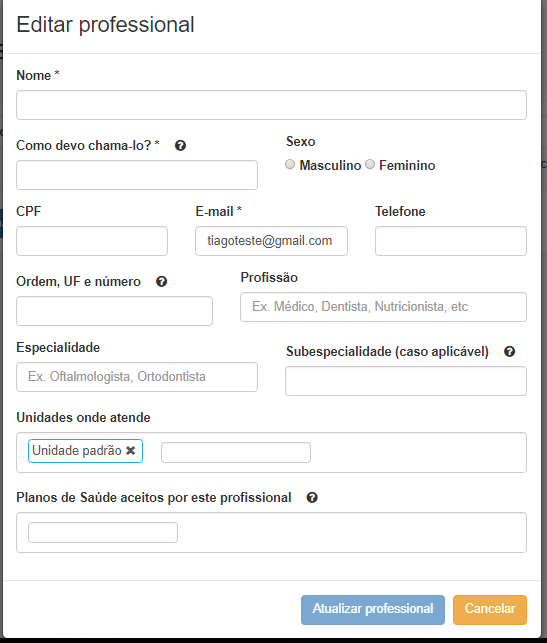Viewport: 547px width, 643px height.
Task: Click help icon next to Subespecialidade label
Action: click(509, 351)
